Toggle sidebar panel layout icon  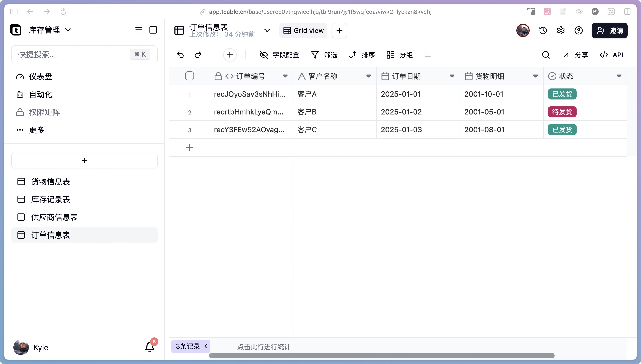point(153,30)
